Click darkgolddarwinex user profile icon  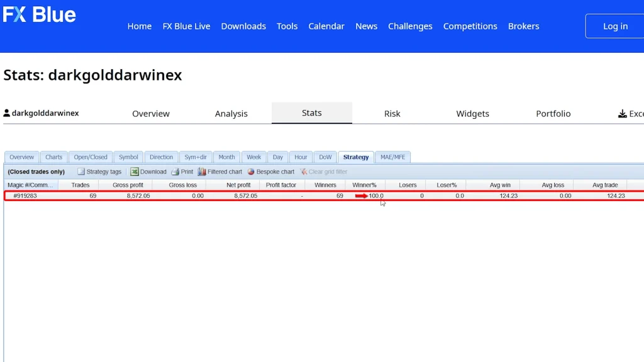[7, 114]
